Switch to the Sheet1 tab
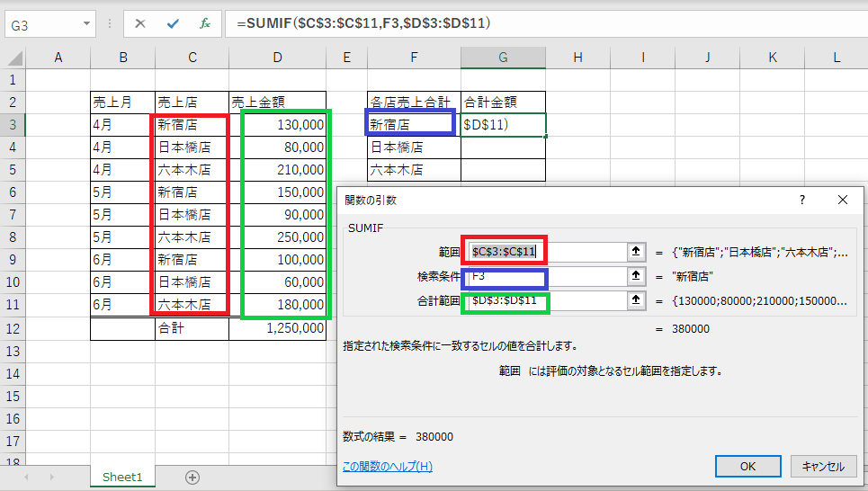868x491 pixels. 122,478
